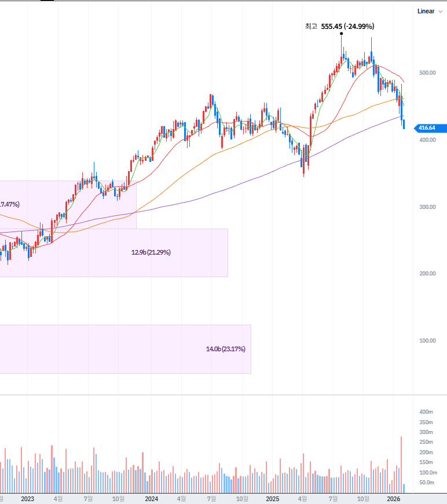Click the black dot marking the high
Screen dimensions: 447x504
click(341, 34)
